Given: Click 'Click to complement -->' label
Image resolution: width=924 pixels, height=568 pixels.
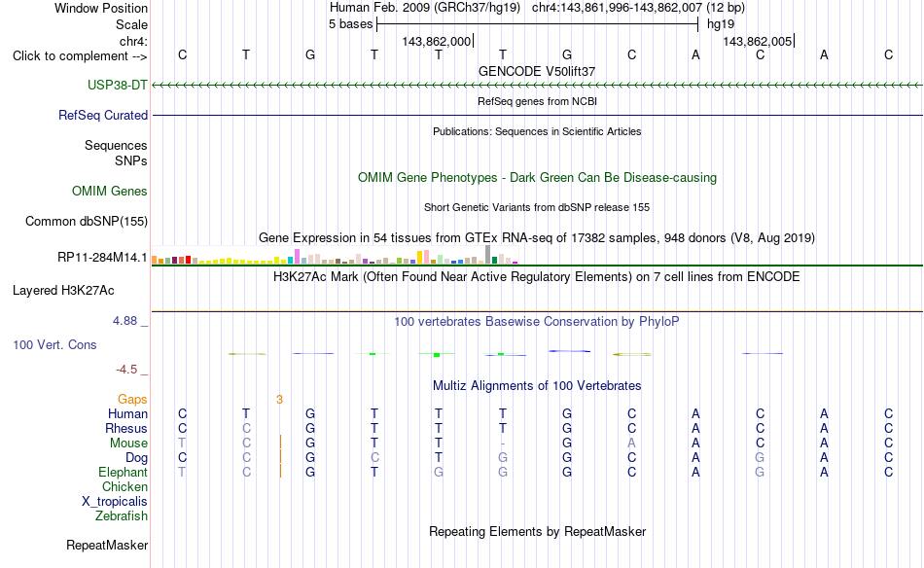Looking at the screenshot, I should coord(80,56).
